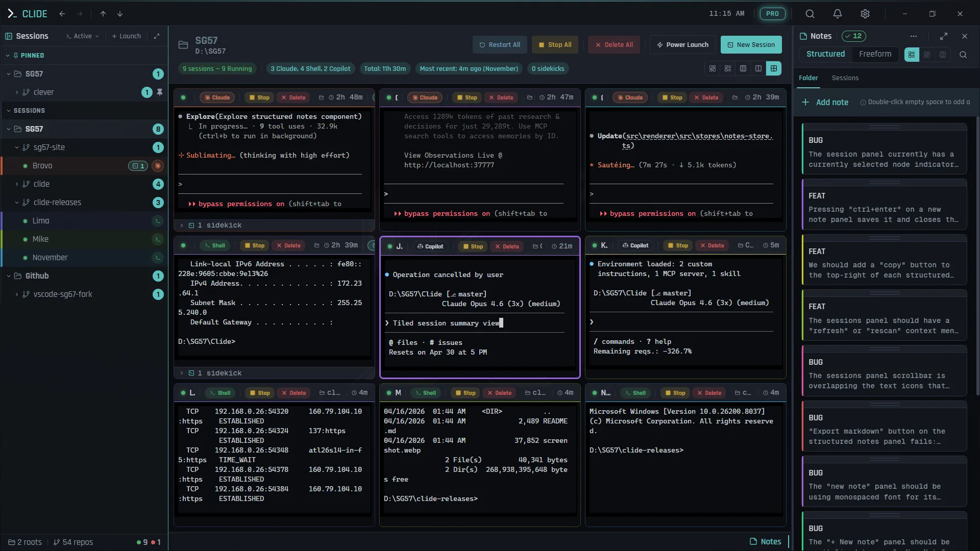Viewport: 980px width, 551px height.
Task: Open the Sessions notes tab
Action: coord(845,78)
